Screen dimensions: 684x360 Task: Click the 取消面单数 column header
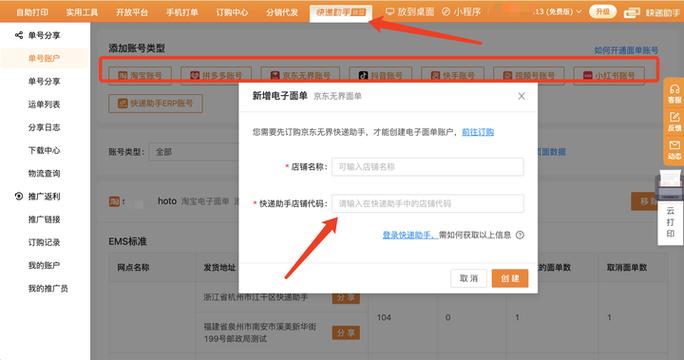(627, 267)
